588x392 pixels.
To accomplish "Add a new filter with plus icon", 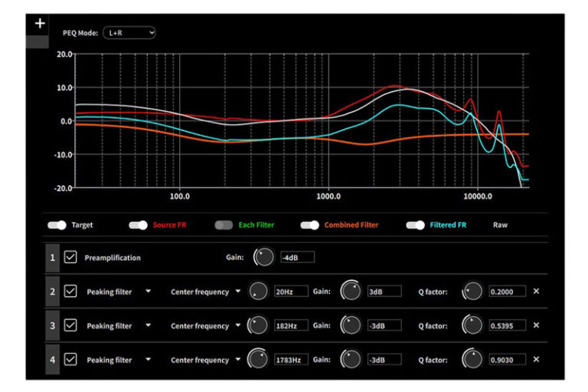I will point(40,24).
